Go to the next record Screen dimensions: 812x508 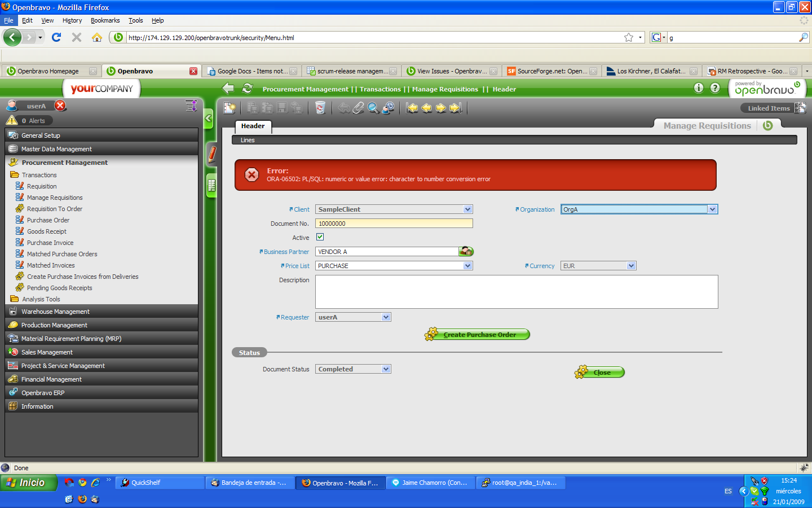(x=441, y=108)
